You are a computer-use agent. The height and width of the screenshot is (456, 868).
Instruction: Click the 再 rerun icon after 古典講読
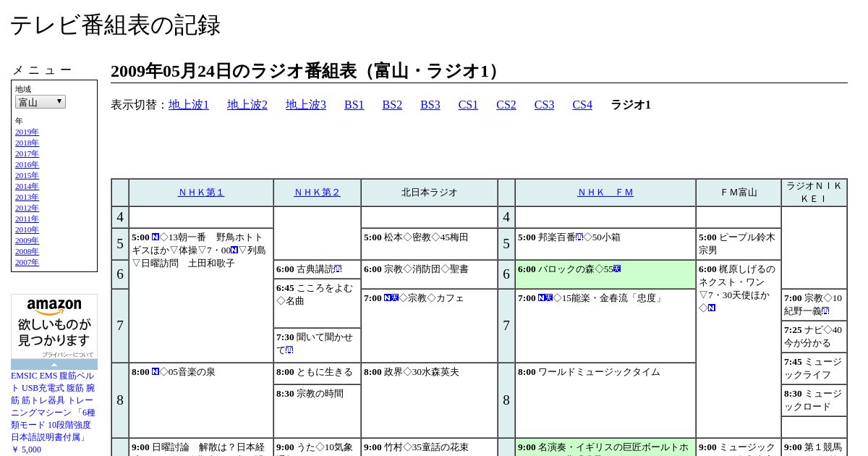click(338, 269)
